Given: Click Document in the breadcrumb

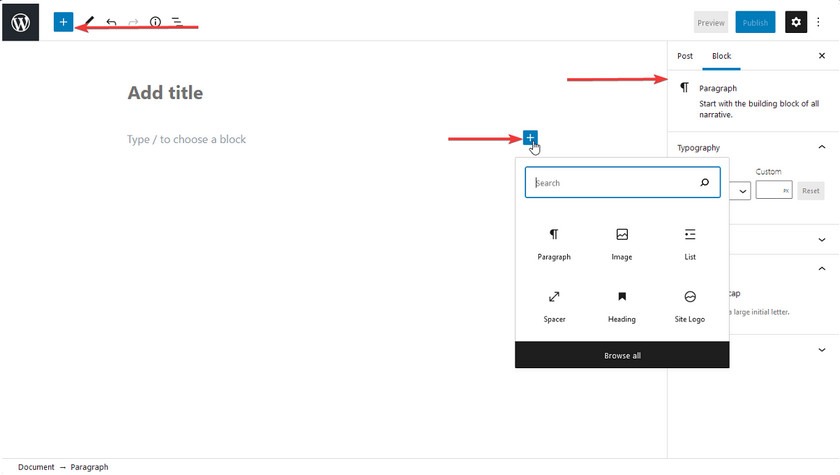Looking at the screenshot, I should point(36,467).
